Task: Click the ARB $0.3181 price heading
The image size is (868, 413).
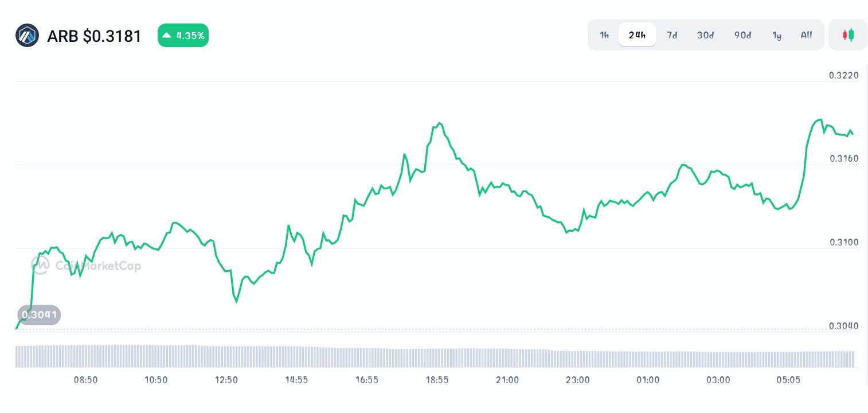Action: [x=94, y=36]
